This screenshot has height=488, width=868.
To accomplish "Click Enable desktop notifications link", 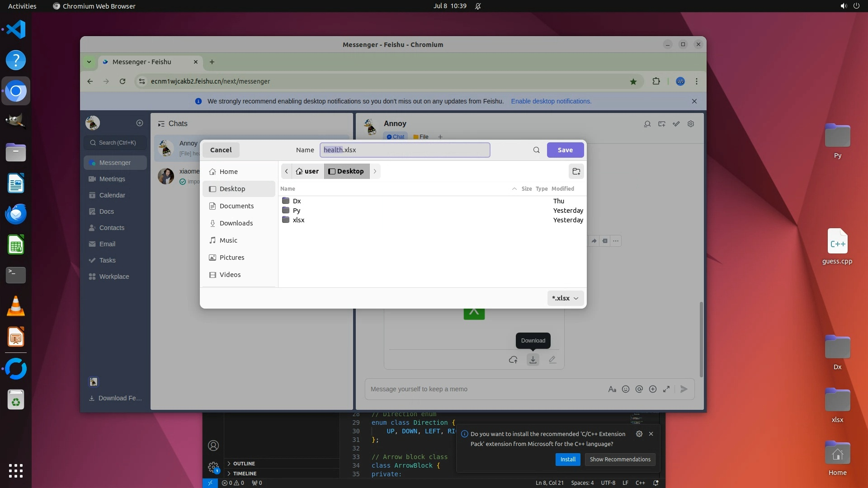I will click(551, 101).
